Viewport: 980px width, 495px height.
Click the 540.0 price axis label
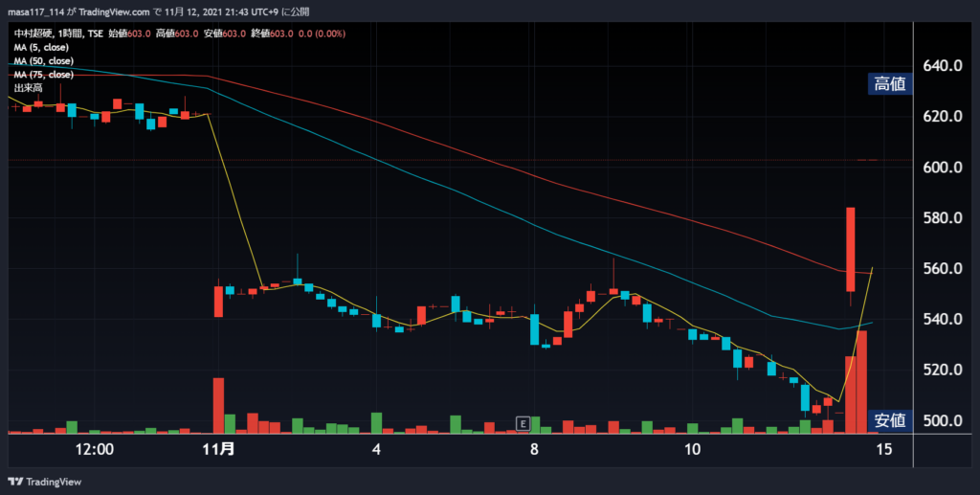coord(943,320)
